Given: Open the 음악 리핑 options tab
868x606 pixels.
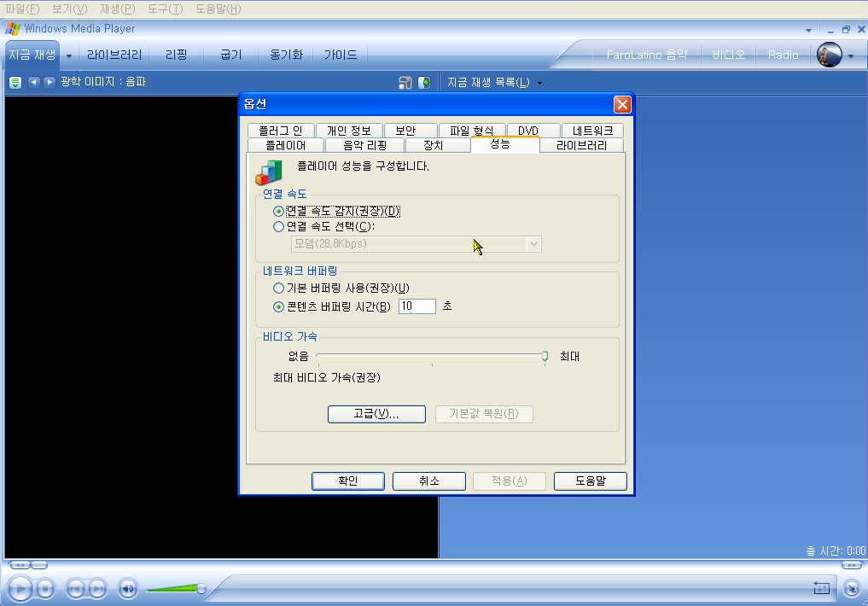Looking at the screenshot, I should tap(364, 146).
